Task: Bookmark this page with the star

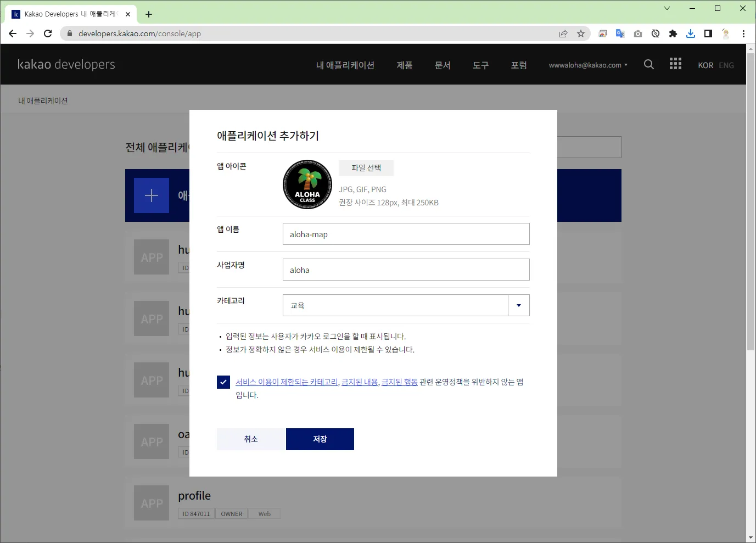Action: click(x=581, y=33)
